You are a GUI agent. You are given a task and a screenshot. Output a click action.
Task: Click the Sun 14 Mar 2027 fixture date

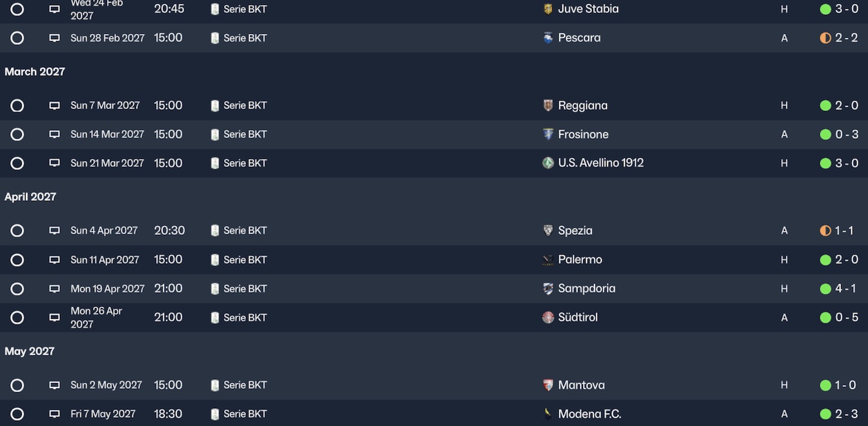coord(107,134)
